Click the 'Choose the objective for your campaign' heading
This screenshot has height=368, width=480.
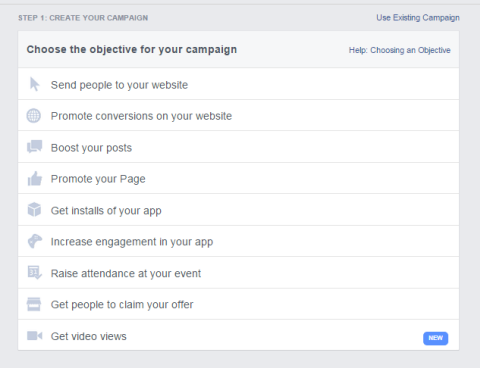click(x=132, y=49)
